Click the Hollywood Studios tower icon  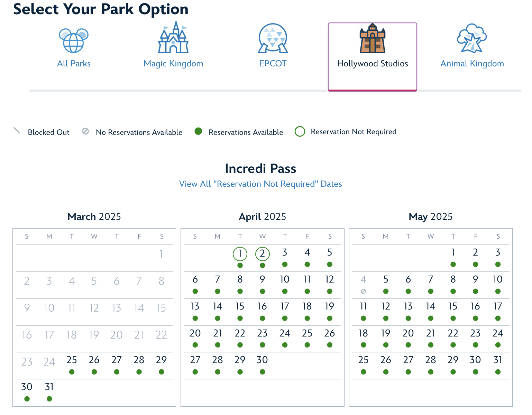(x=373, y=38)
